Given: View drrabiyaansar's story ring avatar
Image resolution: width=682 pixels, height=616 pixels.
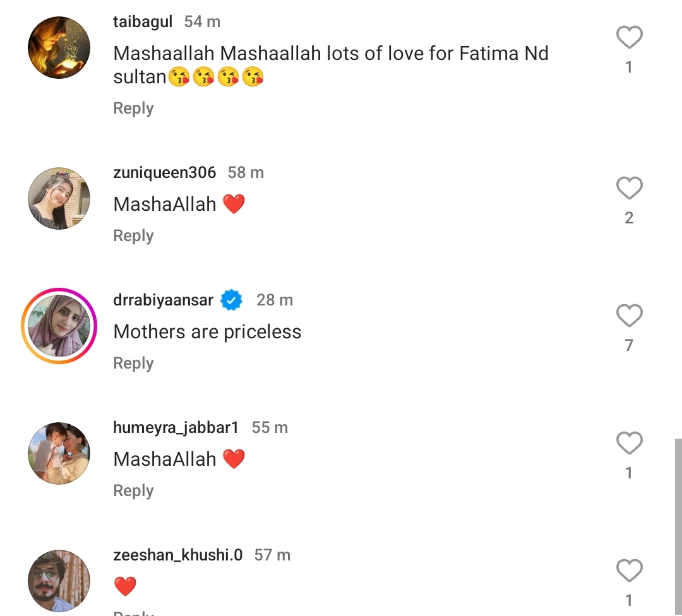Looking at the screenshot, I should tap(59, 326).
